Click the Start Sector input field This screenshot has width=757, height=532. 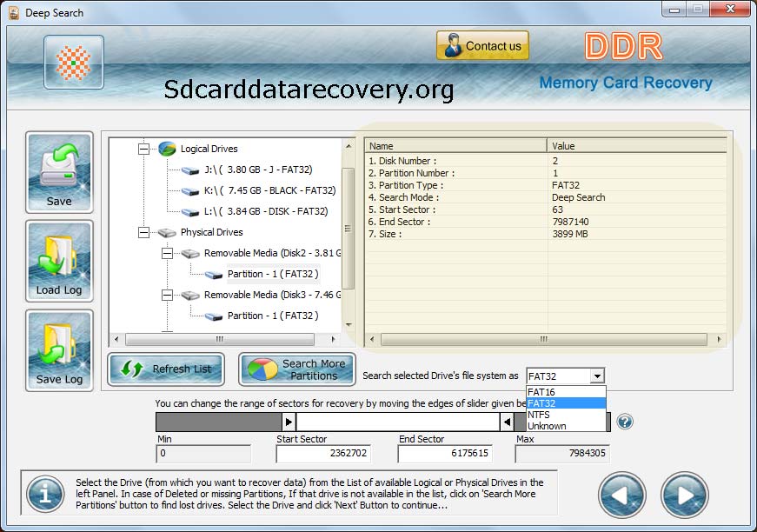[x=323, y=453]
